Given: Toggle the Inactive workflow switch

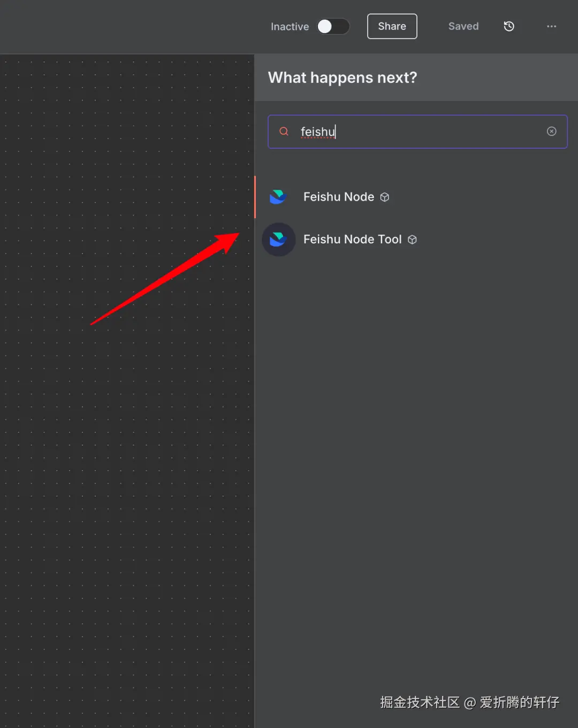Looking at the screenshot, I should [x=333, y=27].
